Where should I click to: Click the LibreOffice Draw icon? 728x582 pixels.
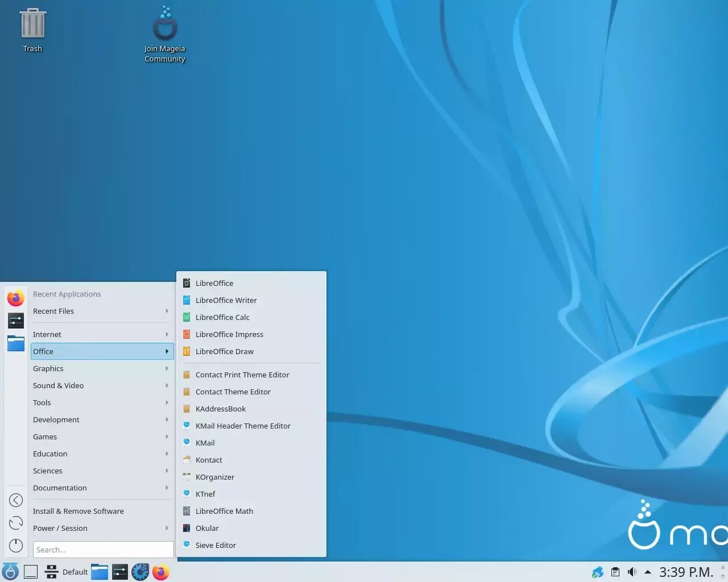(x=187, y=351)
